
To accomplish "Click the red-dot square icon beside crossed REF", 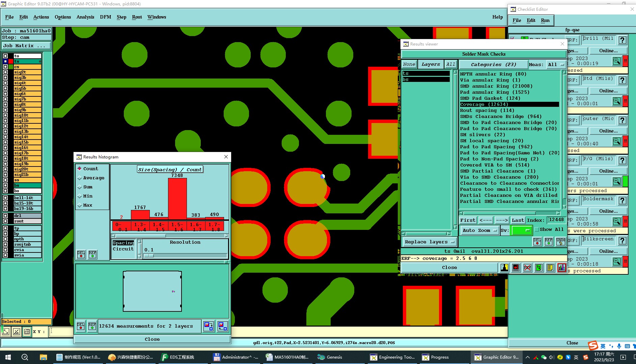I will click(516, 268).
